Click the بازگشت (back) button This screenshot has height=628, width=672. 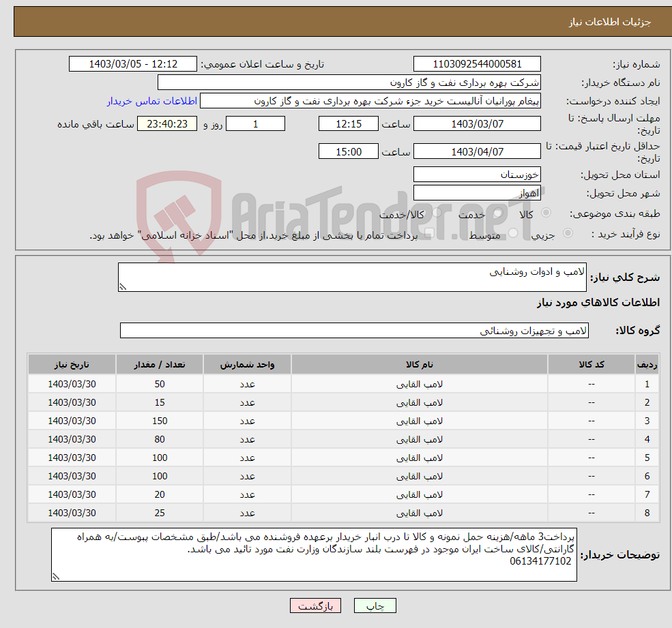tap(315, 605)
